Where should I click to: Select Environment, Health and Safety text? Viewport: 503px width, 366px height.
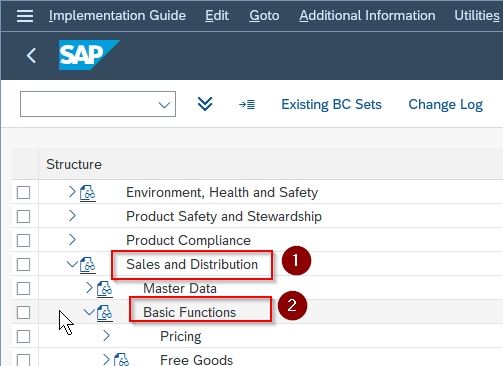222,193
